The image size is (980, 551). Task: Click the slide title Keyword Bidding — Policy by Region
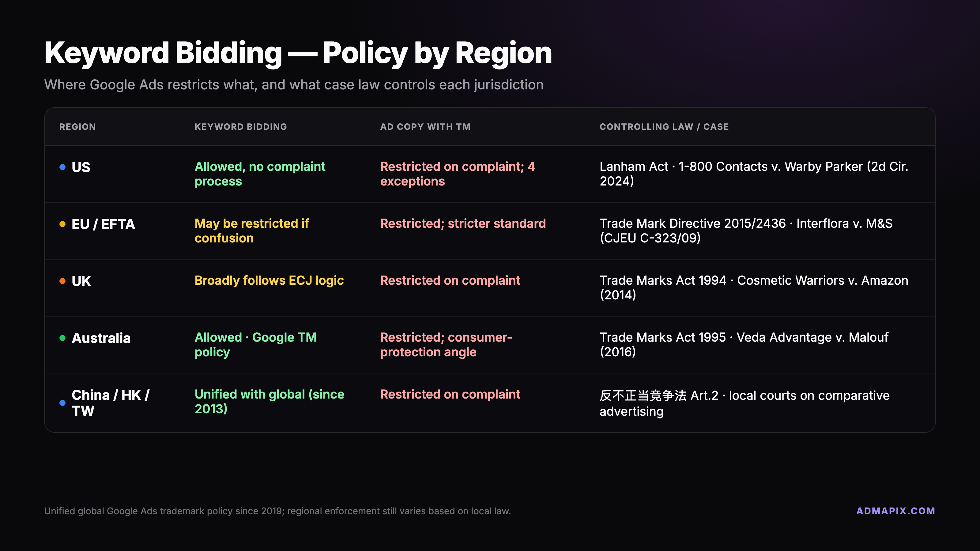298,53
